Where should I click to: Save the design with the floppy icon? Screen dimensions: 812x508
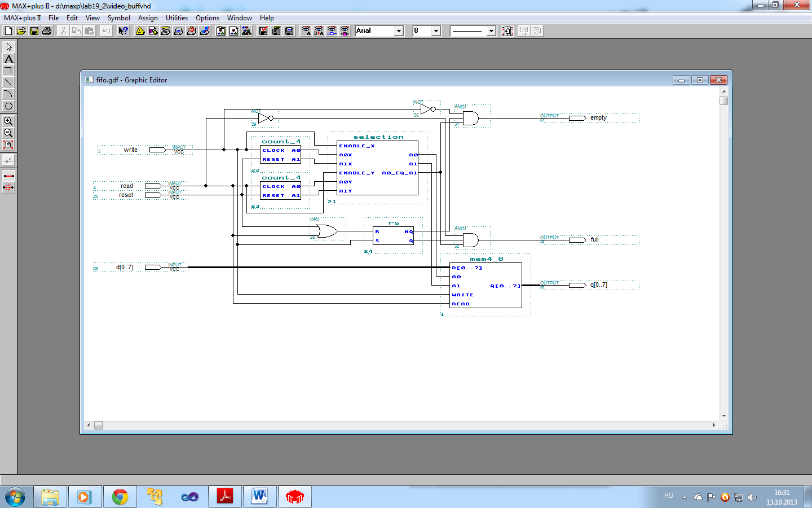click(34, 31)
